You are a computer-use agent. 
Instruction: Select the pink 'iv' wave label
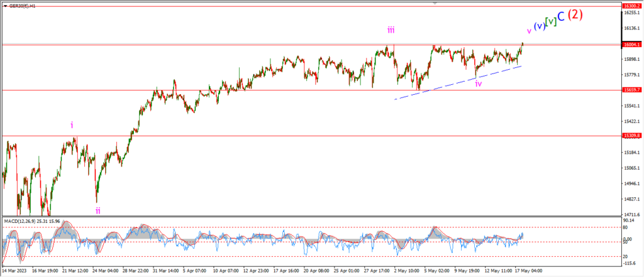coord(479,84)
